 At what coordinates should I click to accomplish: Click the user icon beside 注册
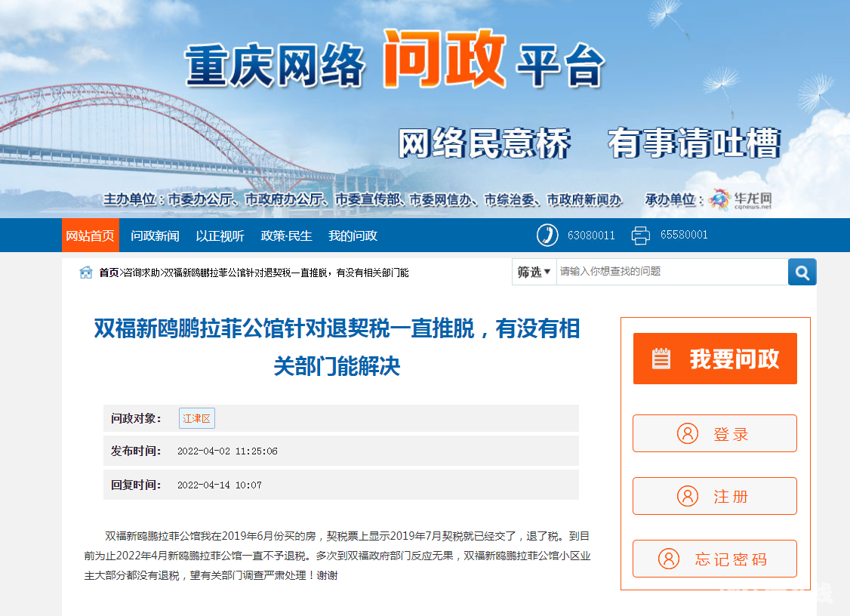click(x=688, y=496)
